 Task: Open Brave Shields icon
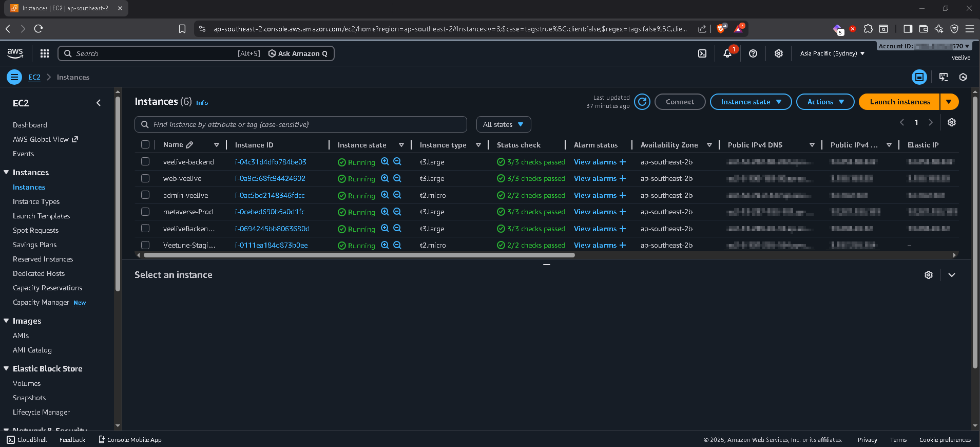(x=721, y=29)
